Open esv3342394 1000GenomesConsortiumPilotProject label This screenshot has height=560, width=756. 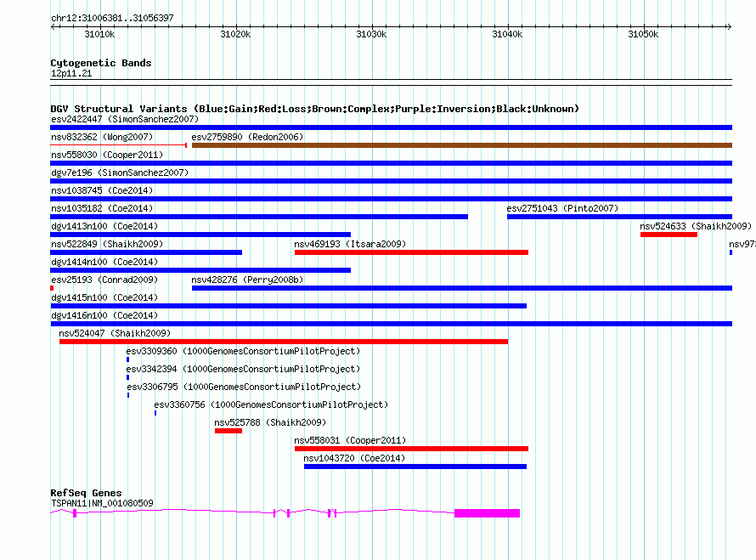click(243, 369)
